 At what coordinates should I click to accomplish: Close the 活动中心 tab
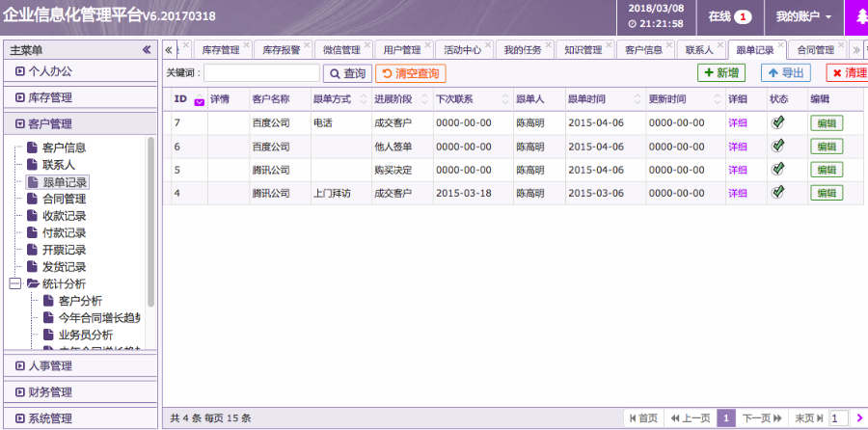(x=487, y=44)
